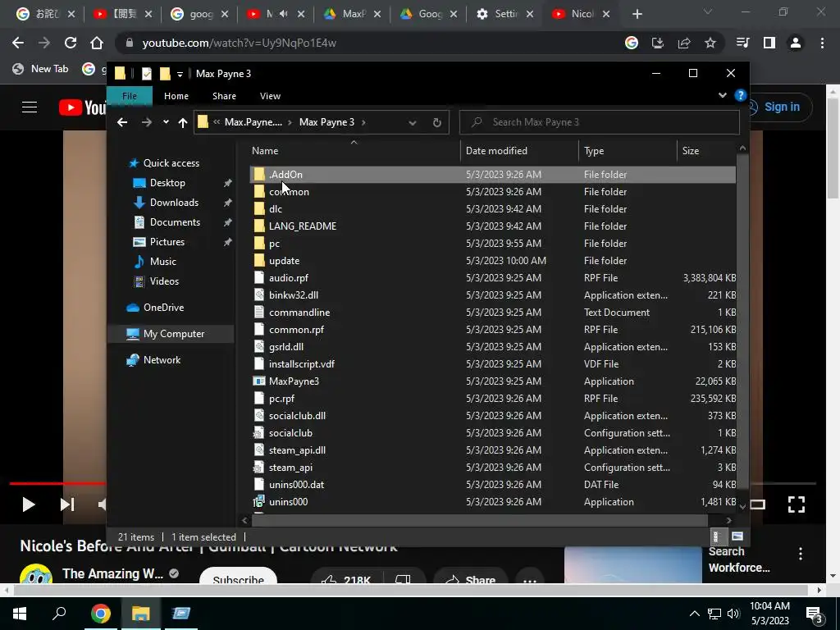840x630 pixels.
Task: Open system volume control
Action: 733,614
